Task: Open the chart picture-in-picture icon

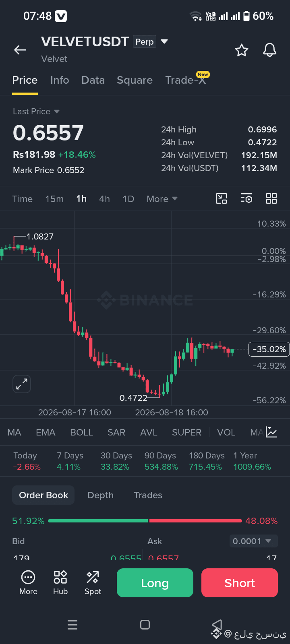Action: [222, 198]
